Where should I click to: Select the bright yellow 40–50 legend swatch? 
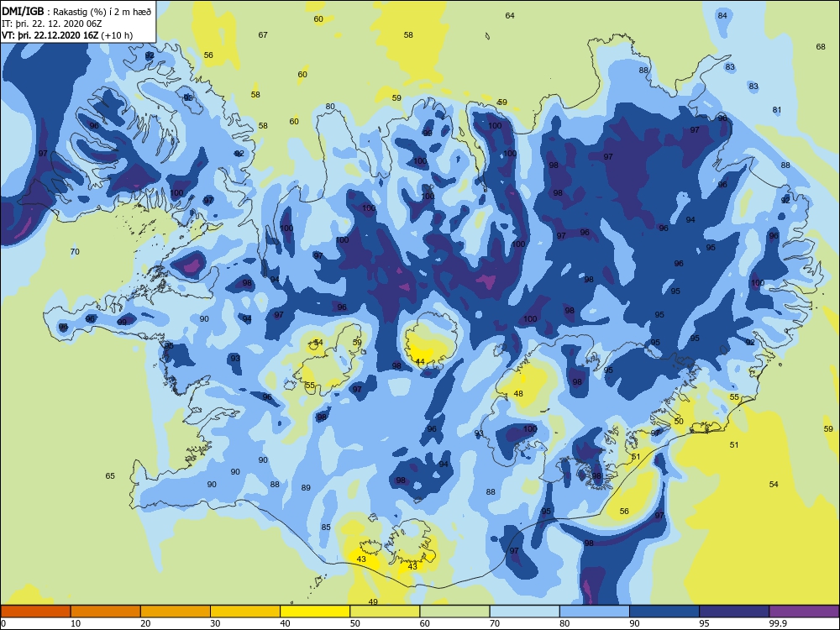tap(315, 612)
